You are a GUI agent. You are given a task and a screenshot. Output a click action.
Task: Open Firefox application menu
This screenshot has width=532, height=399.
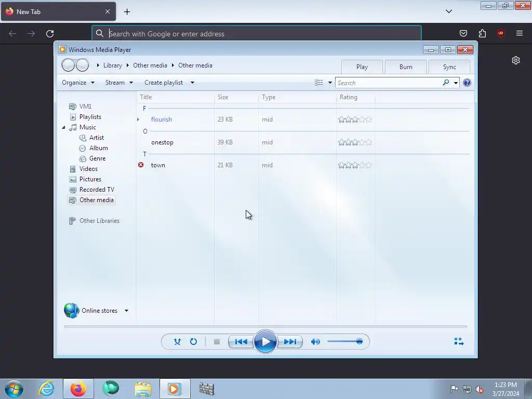[x=520, y=33]
